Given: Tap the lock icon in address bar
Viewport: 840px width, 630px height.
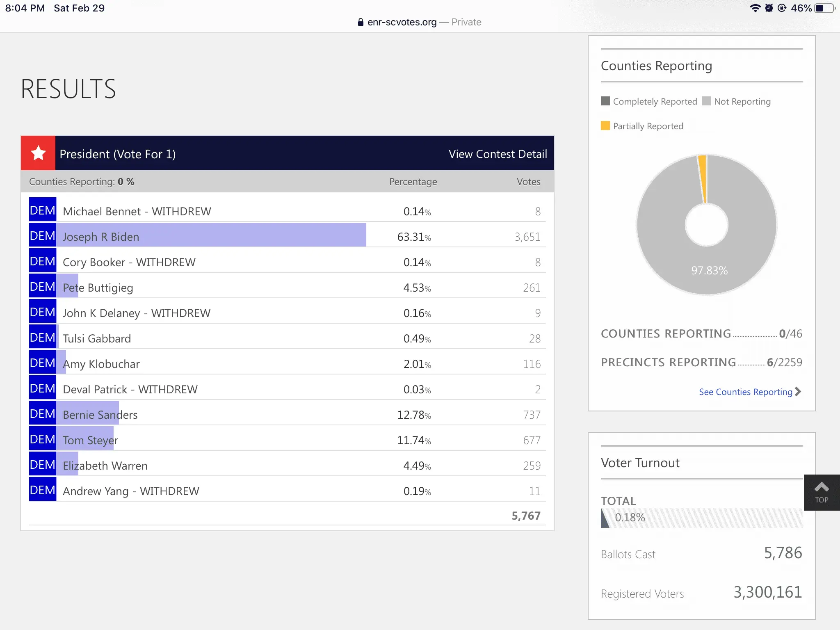Looking at the screenshot, I should (x=361, y=22).
